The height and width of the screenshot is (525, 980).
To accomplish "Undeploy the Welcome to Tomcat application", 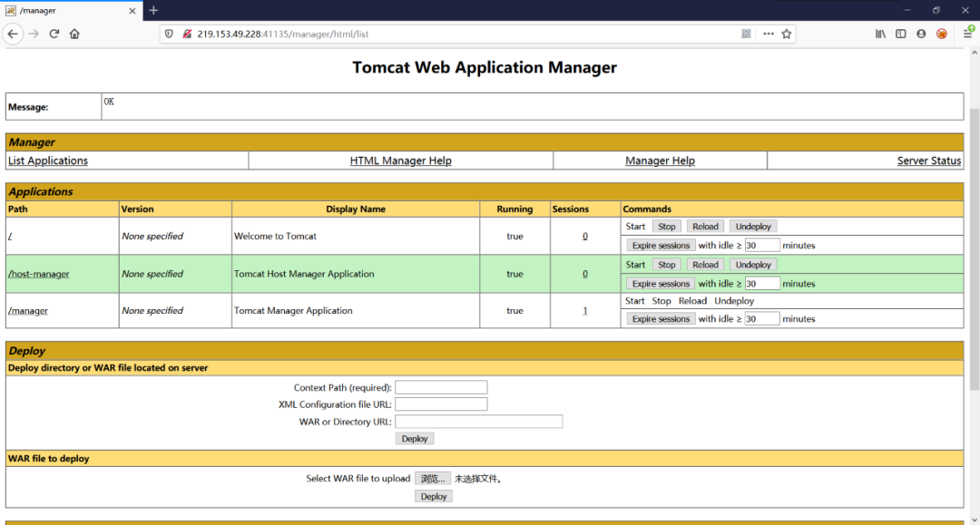I will coord(753,227).
